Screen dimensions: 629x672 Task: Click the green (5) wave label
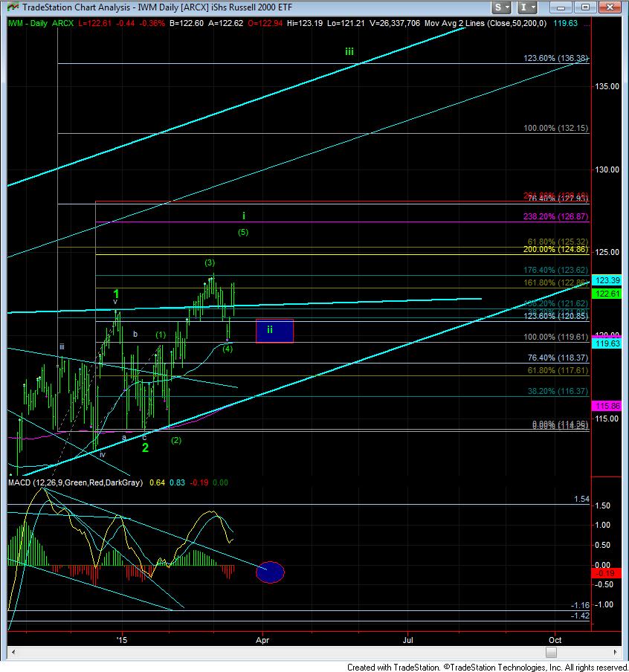(243, 232)
